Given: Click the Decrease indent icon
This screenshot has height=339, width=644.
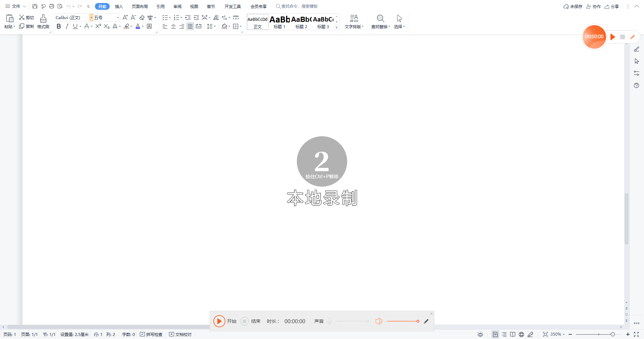Looking at the screenshot, I should click(x=188, y=17).
